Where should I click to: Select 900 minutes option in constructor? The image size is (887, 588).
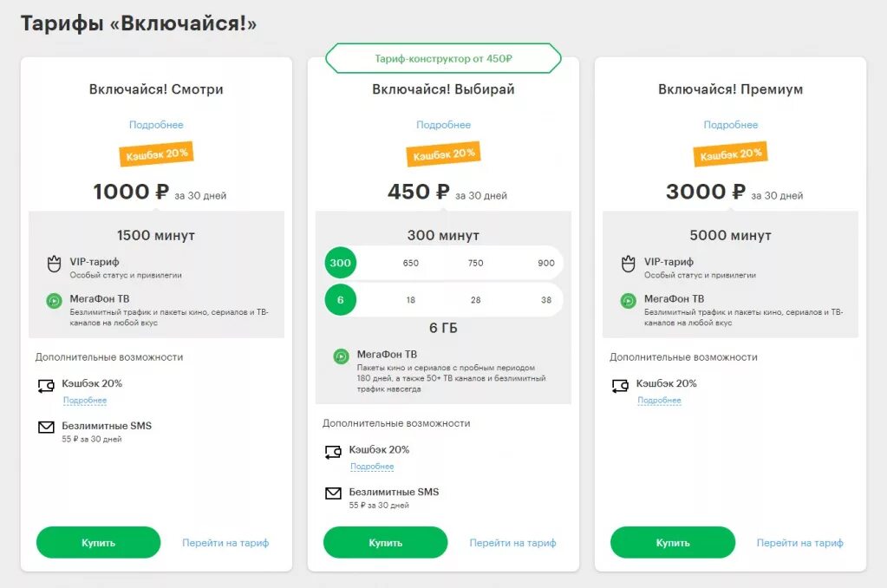tap(545, 263)
